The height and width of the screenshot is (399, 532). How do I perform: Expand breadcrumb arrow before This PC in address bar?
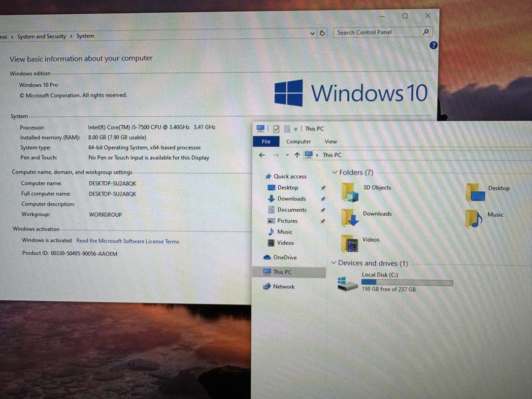317,155
